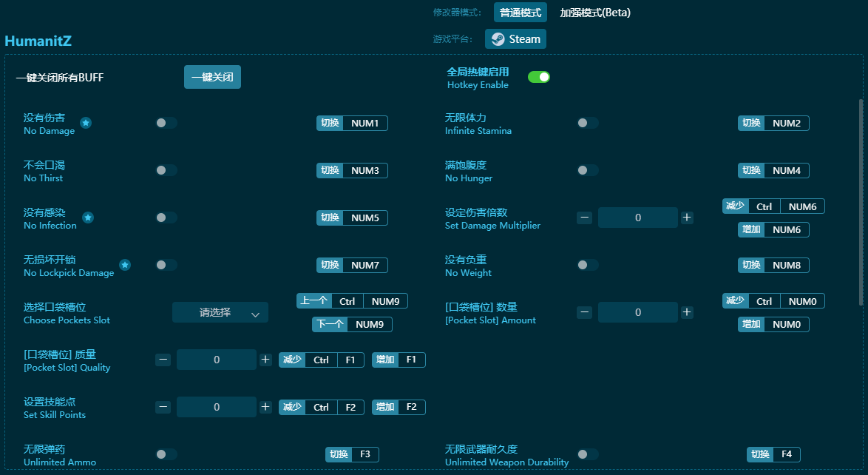Click the 切换 NUM1 hotkey button
Image resolution: width=868 pixels, height=475 pixels.
352,123
